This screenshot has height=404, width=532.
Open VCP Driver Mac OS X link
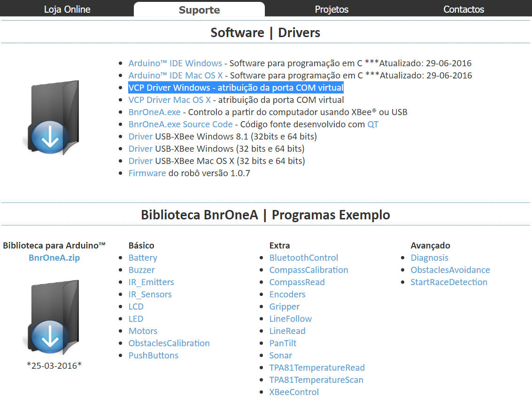[x=170, y=100]
